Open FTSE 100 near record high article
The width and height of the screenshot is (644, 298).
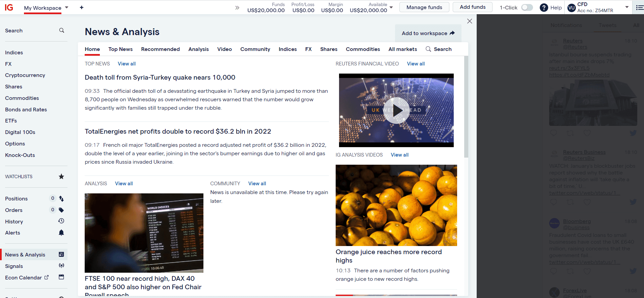pos(143,287)
